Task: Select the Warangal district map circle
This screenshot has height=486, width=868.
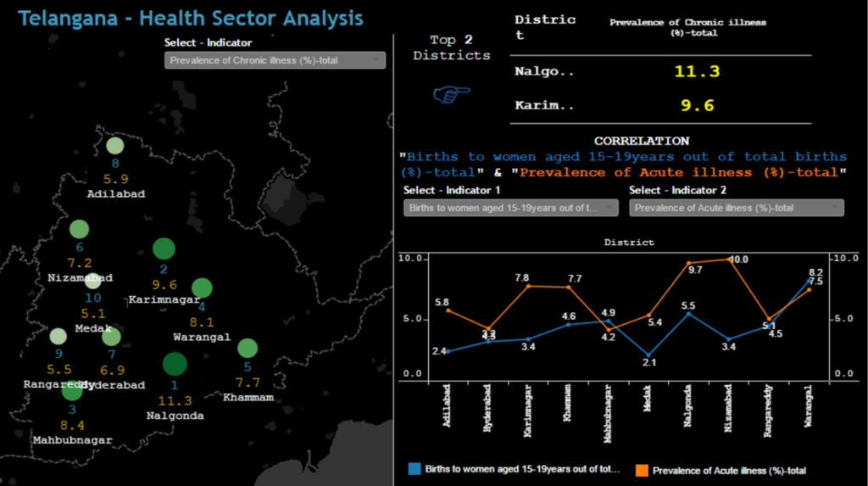Action: 202,288
